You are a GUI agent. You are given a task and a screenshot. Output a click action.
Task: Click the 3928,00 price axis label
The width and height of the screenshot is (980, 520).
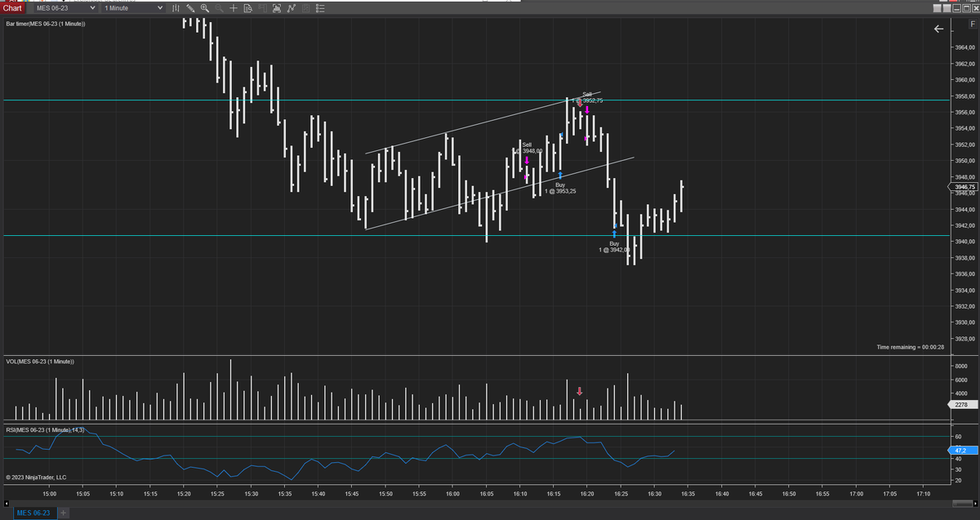click(x=966, y=339)
